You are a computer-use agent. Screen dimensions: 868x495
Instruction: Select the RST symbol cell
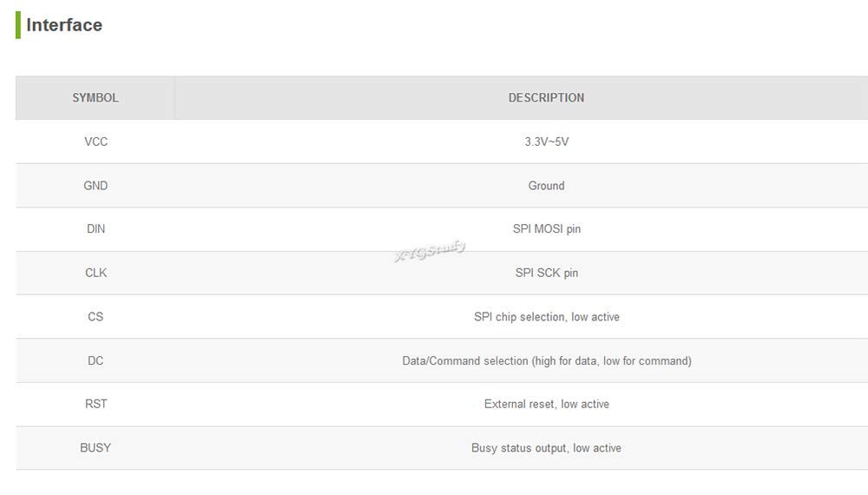coord(95,404)
